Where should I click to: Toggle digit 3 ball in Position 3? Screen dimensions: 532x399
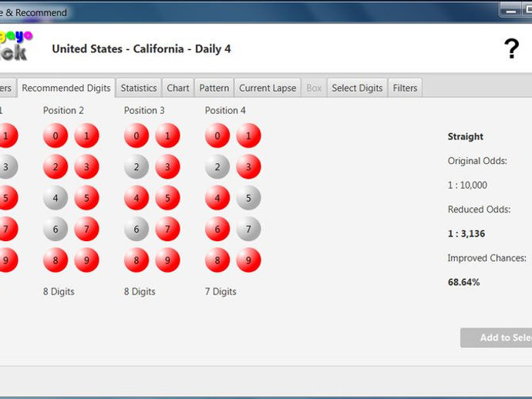coord(167,167)
